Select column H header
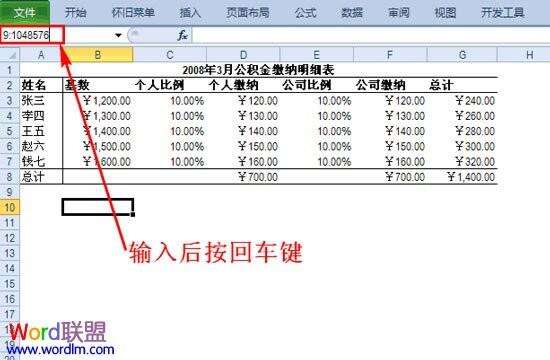 (x=530, y=55)
